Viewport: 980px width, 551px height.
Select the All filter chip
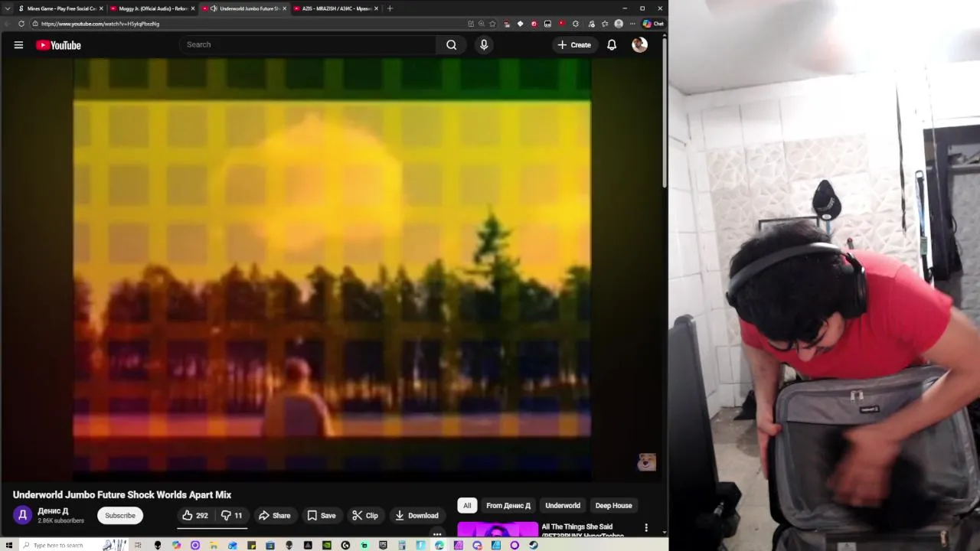click(x=467, y=506)
